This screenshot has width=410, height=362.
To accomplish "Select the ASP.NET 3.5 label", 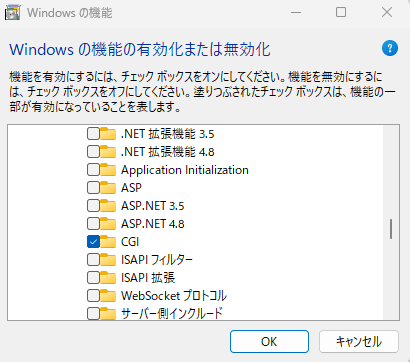I will (x=153, y=206).
